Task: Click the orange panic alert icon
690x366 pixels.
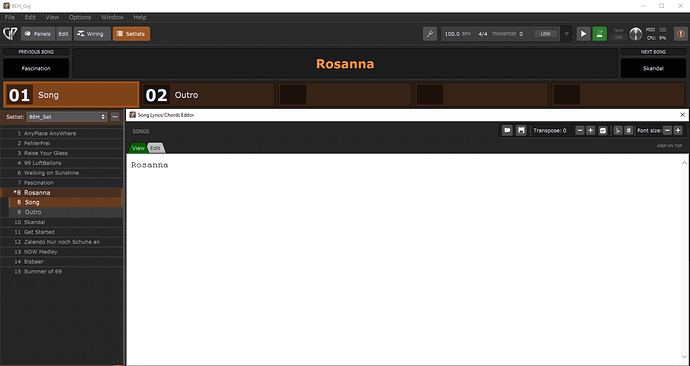Action: click(680, 34)
